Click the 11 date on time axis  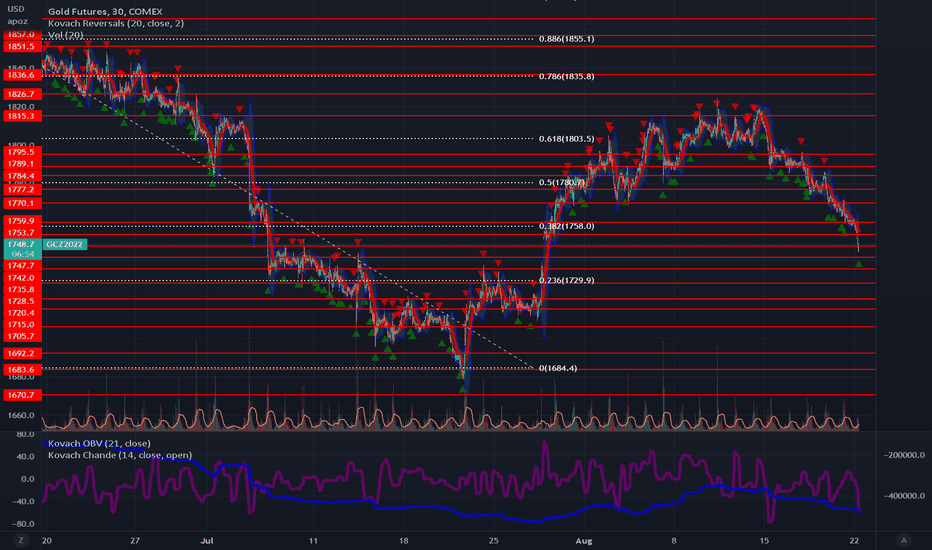pyautogui.click(x=313, y=540)
